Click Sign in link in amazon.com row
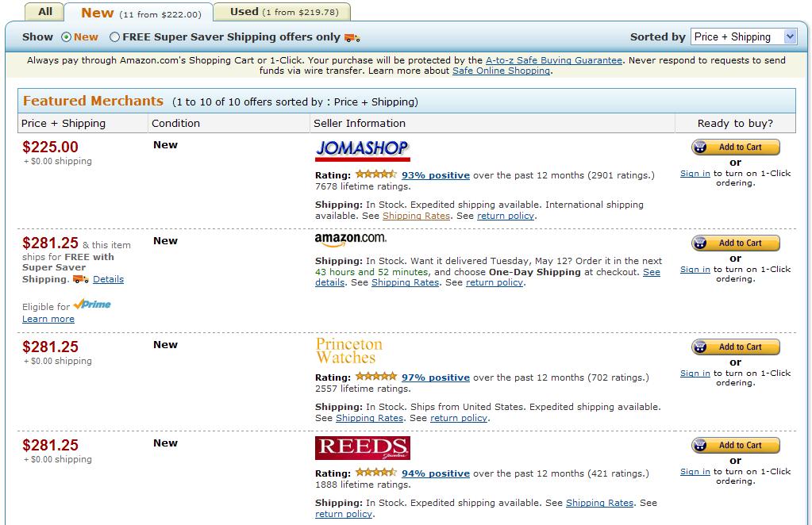The height and width of the screenshot is (525, 812). coord(695,269)
